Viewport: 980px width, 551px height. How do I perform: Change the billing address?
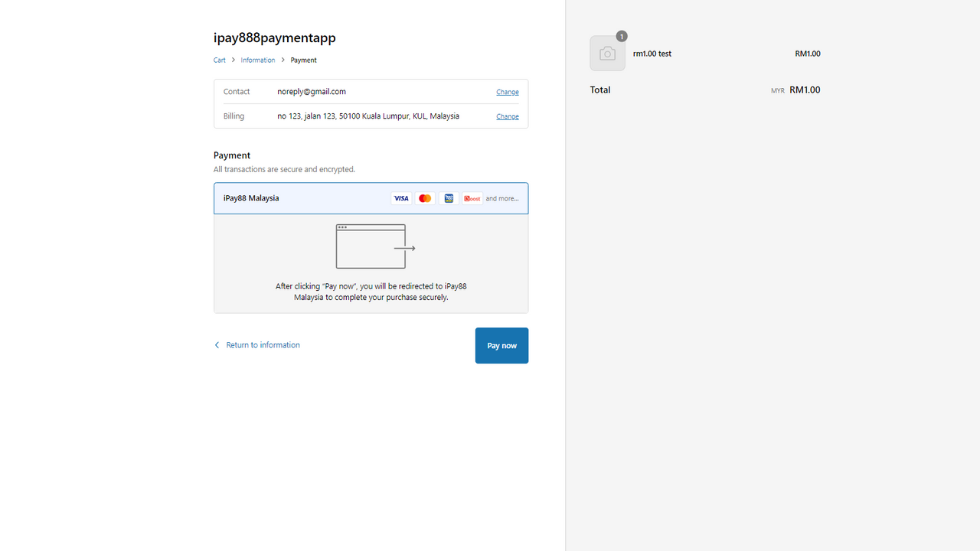(x=508, y=116)
